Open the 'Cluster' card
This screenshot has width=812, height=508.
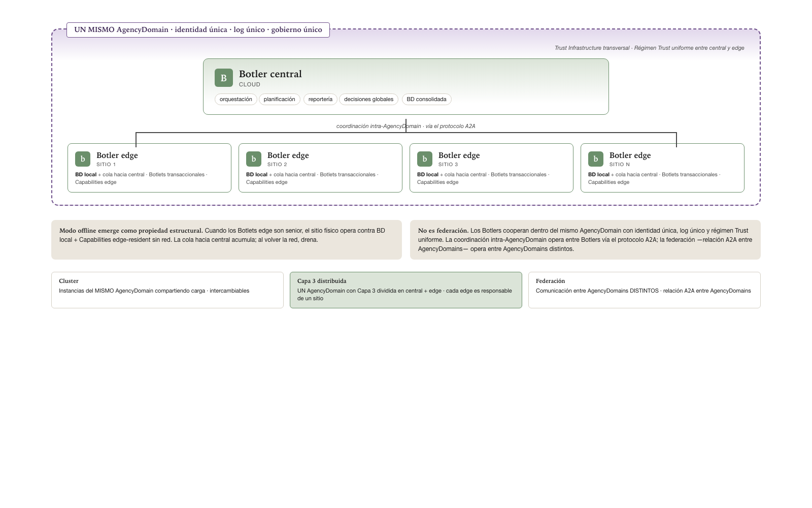pyautogui.click(x=167, y=290)
